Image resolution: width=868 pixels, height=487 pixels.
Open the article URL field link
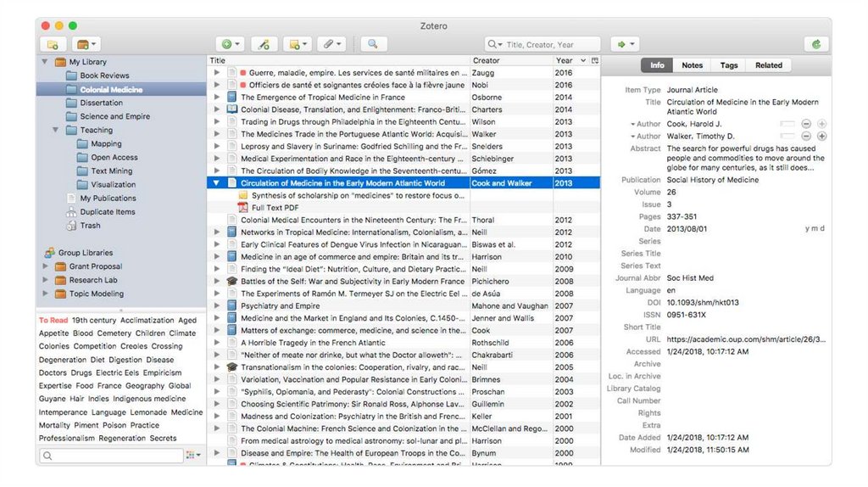coord(746,339)
